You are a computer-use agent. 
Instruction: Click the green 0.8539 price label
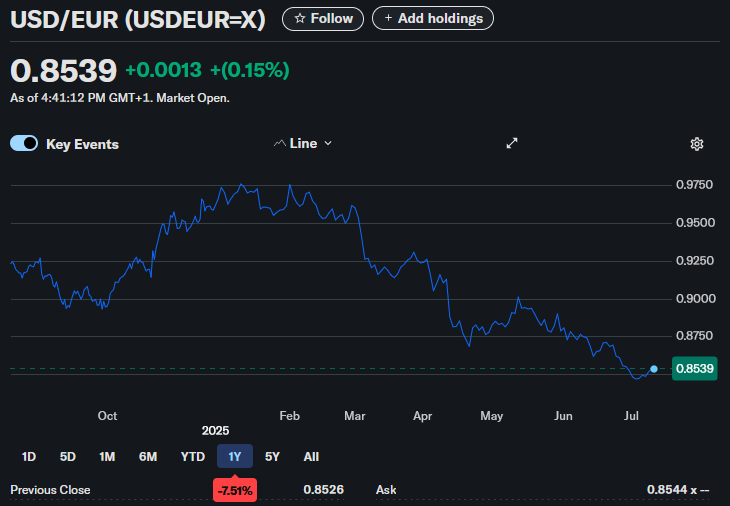tap(695, 369)
